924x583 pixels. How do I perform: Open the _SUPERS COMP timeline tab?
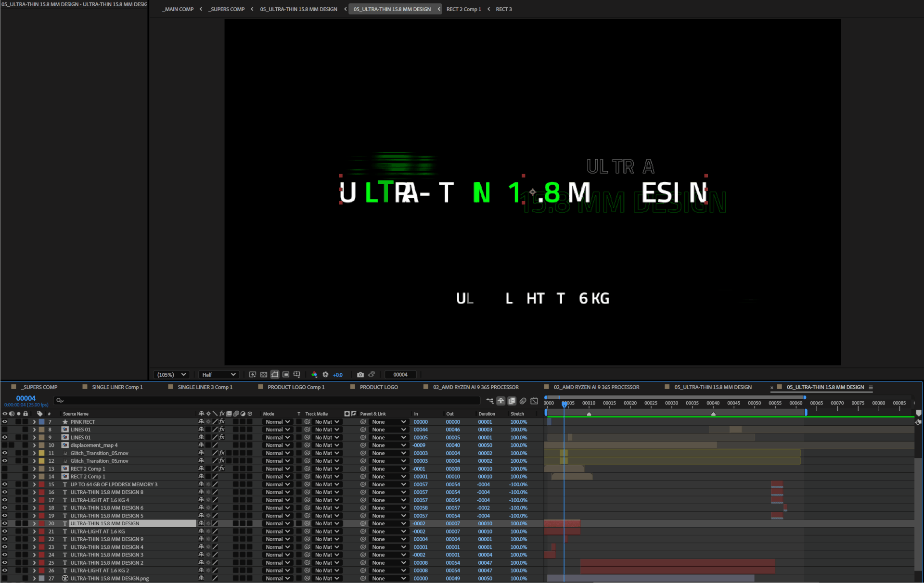pos(40,387)
